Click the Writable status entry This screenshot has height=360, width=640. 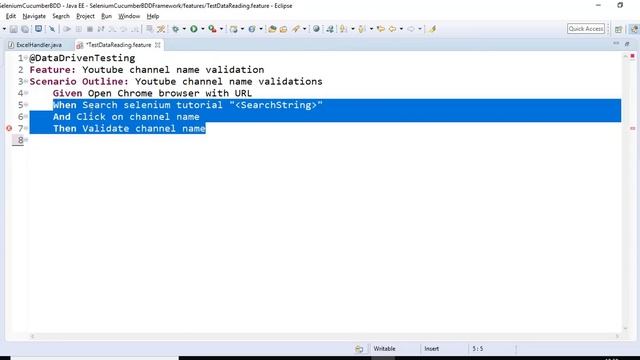click(x=384, y=349)
